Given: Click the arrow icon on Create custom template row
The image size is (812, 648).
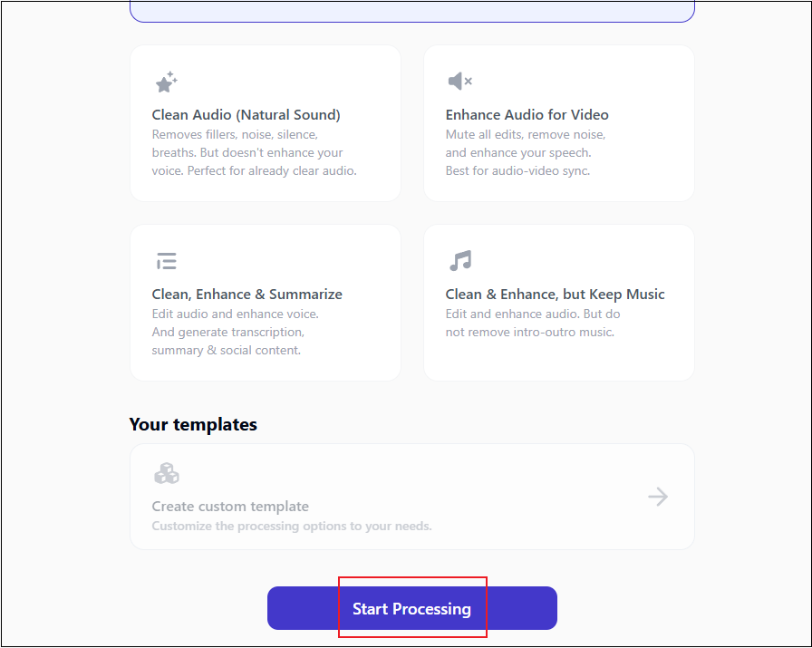Looking at the screenshot, I should click(x=658, y=497).
